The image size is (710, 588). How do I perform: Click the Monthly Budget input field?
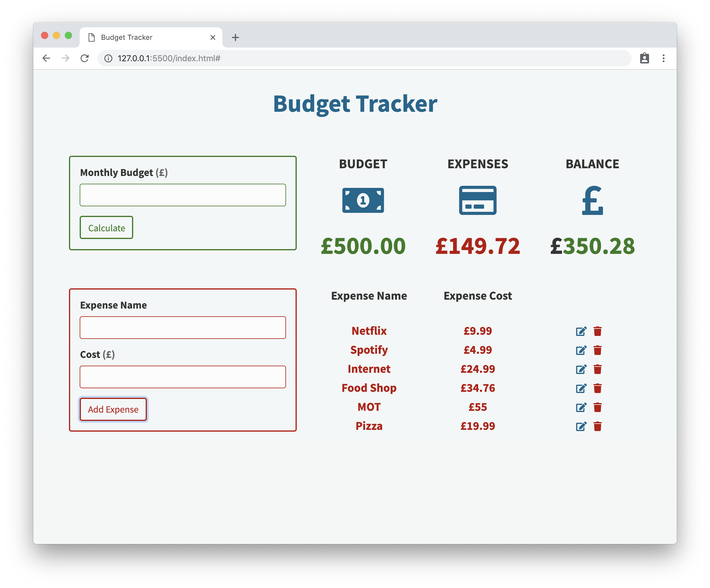coord(183,195)
